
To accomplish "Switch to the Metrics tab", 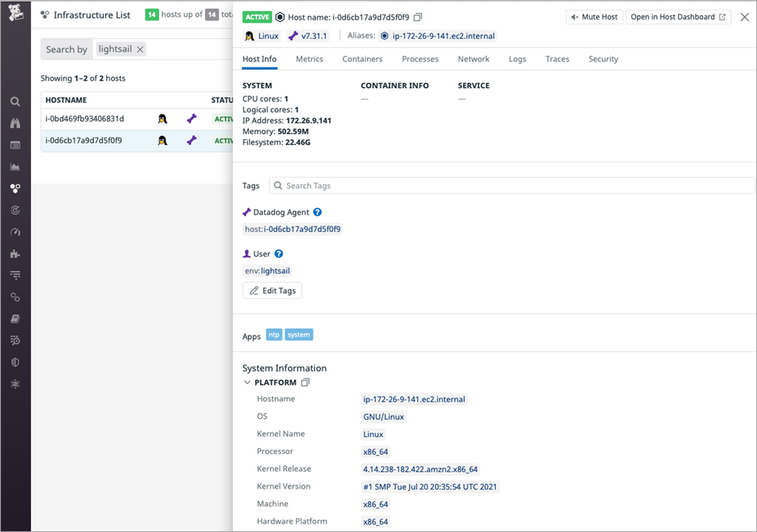I will 310,59.
